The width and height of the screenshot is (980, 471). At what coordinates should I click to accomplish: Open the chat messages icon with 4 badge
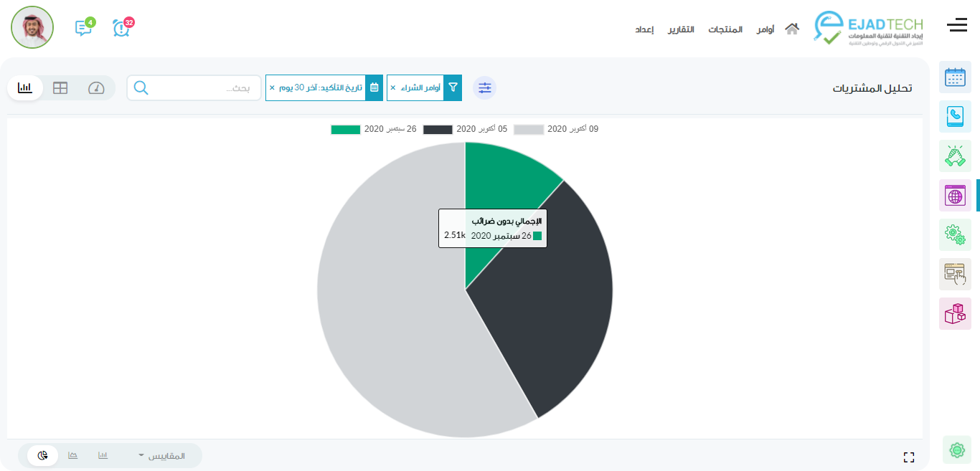tap(83, 28)
